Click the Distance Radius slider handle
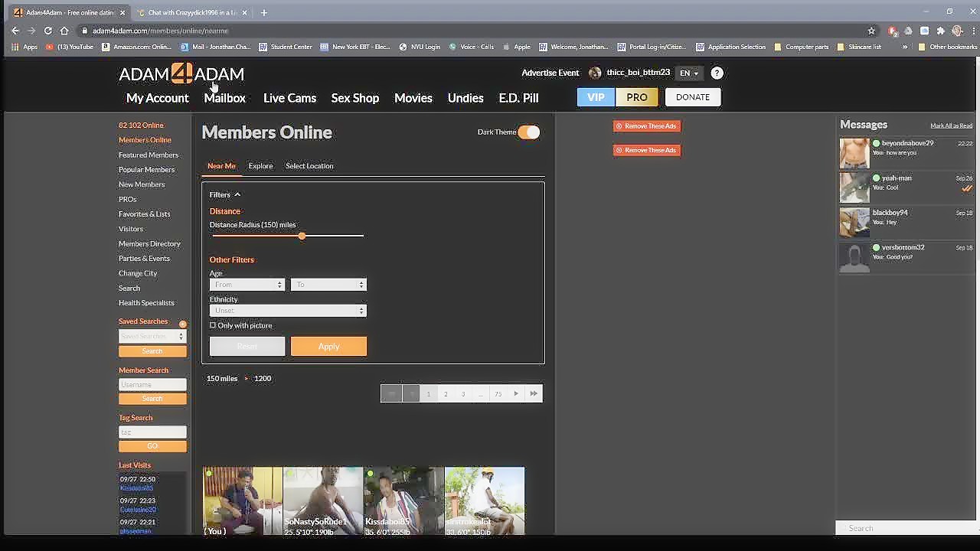Viewport: 980px width, 551px height. click(302, 236)
